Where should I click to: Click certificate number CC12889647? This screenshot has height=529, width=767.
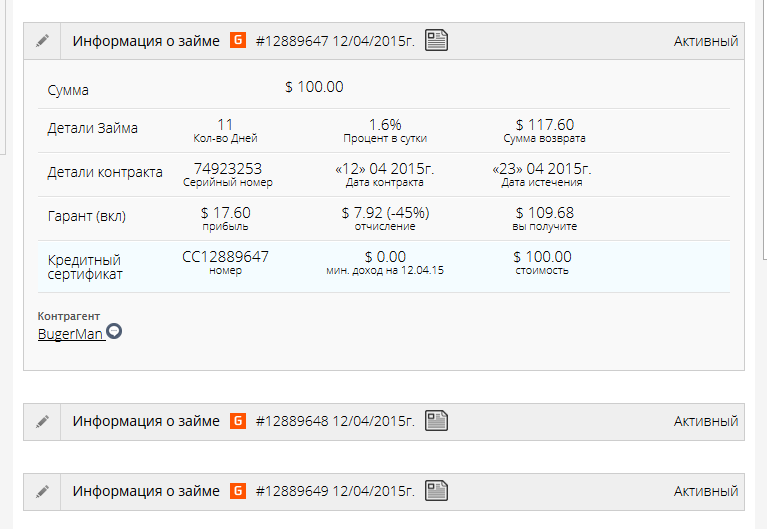226,257
